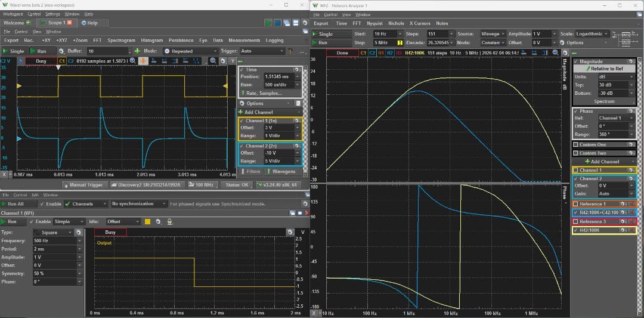Screen dimensions: 644x318
Task: Click the green add buffer plus icon
Action: [x=137, y=51]
